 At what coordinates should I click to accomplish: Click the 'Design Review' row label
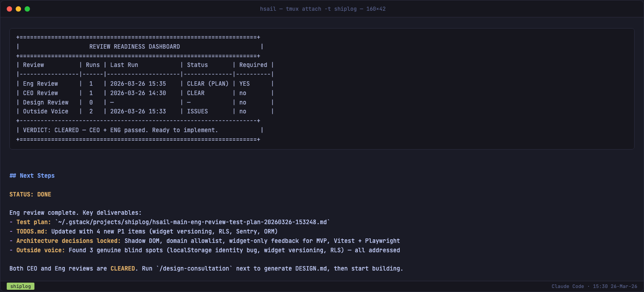[46, 103]
